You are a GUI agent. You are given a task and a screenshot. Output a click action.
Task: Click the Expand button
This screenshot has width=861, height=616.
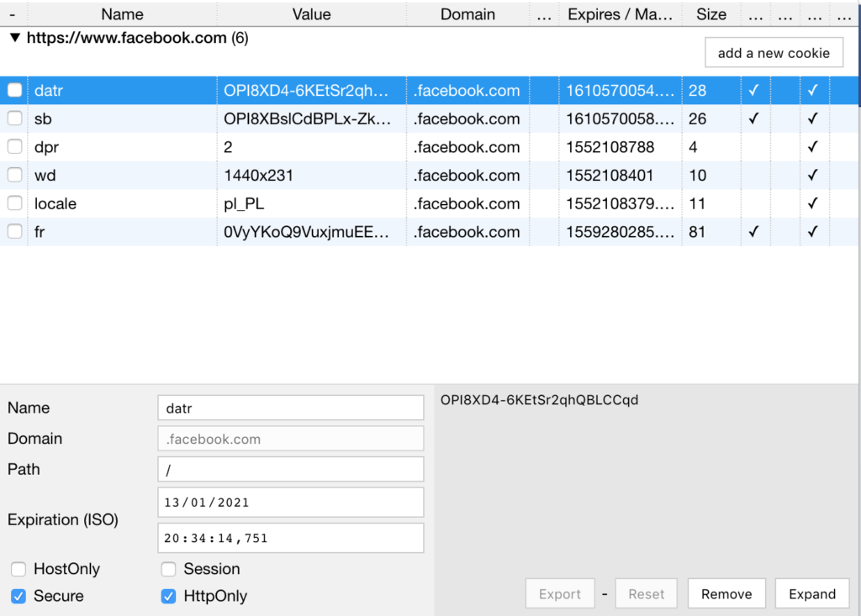(812, 594)
